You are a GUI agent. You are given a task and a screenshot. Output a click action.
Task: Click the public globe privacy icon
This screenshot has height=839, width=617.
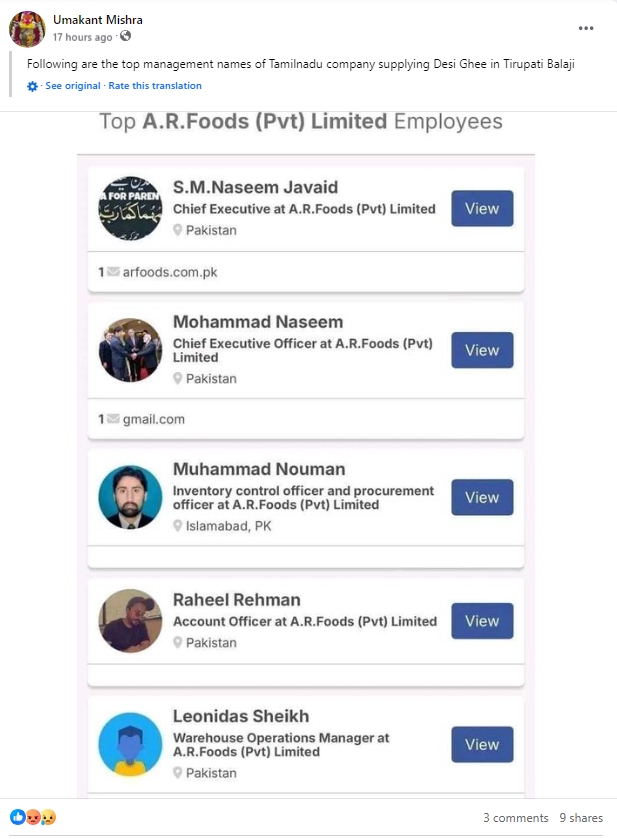pos(126,36)
